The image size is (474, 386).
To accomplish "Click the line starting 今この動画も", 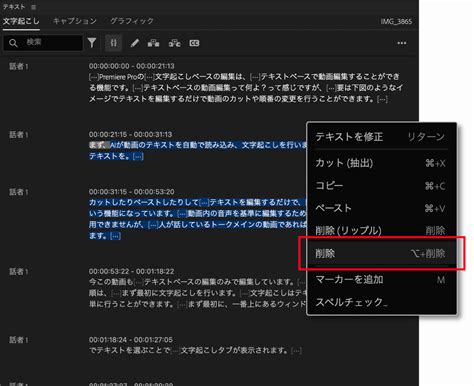I will [197, 282].
